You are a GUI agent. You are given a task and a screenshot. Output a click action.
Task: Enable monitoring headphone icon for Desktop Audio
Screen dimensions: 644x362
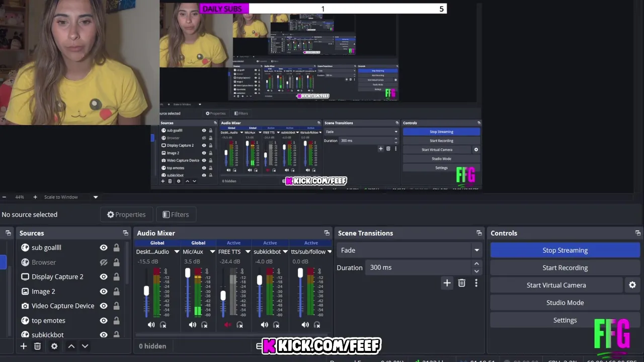click(163, 325)
